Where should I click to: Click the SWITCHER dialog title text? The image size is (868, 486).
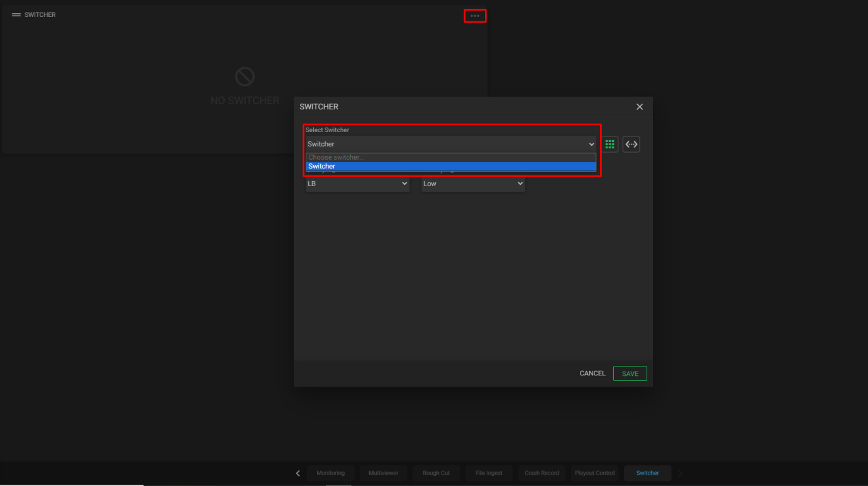tap(319, 107)
